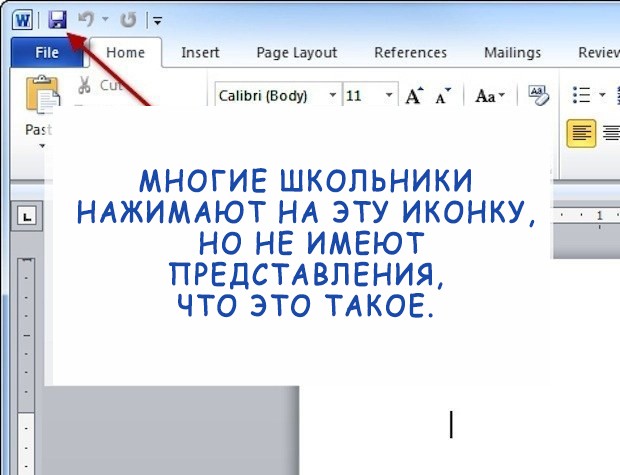Click the Redo/Repeat icon
Image resolution: width=620 pixels, height=475 pixels.
click(128, 18)
